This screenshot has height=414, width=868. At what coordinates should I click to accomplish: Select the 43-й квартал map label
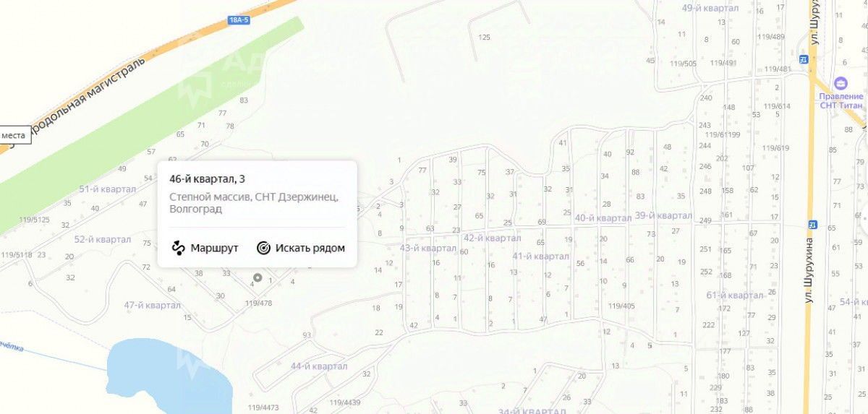click(x=428, y=249)
